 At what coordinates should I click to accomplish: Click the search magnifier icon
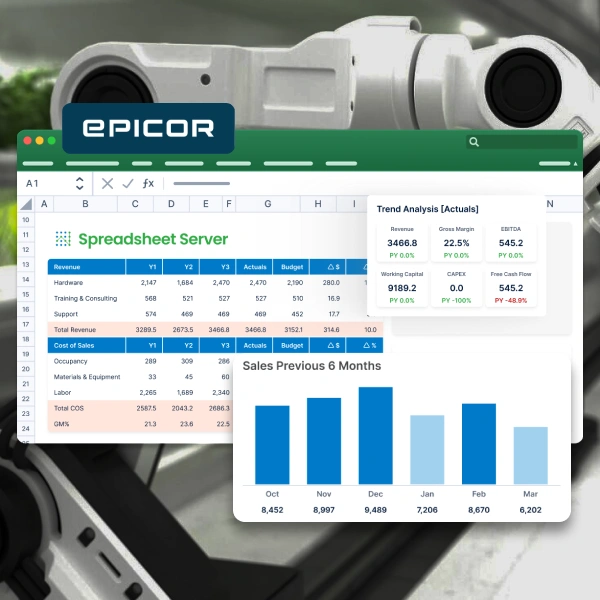pyautogui.click(x=474, y=142)
